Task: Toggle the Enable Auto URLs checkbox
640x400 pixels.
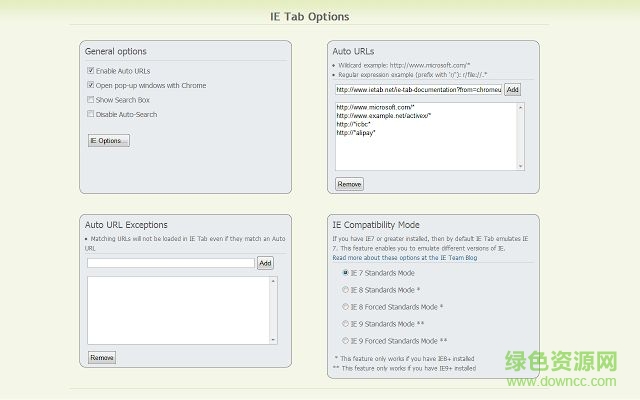Action: coord(91,71)
